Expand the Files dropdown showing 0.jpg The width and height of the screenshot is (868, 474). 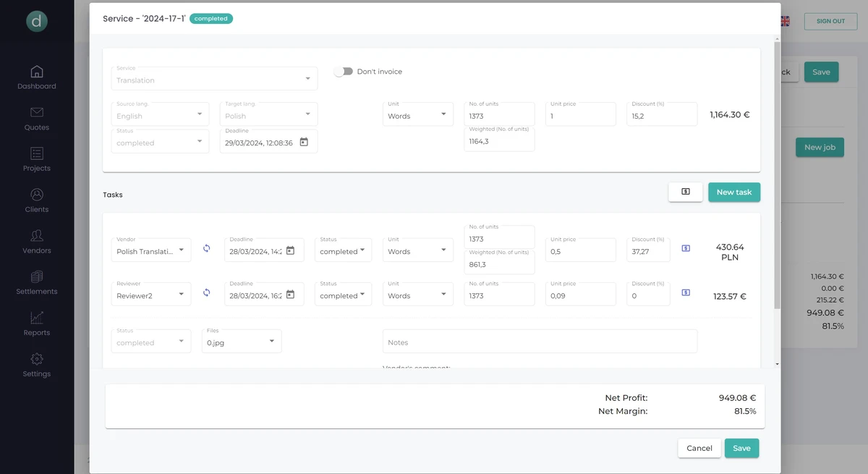[242, 342]
